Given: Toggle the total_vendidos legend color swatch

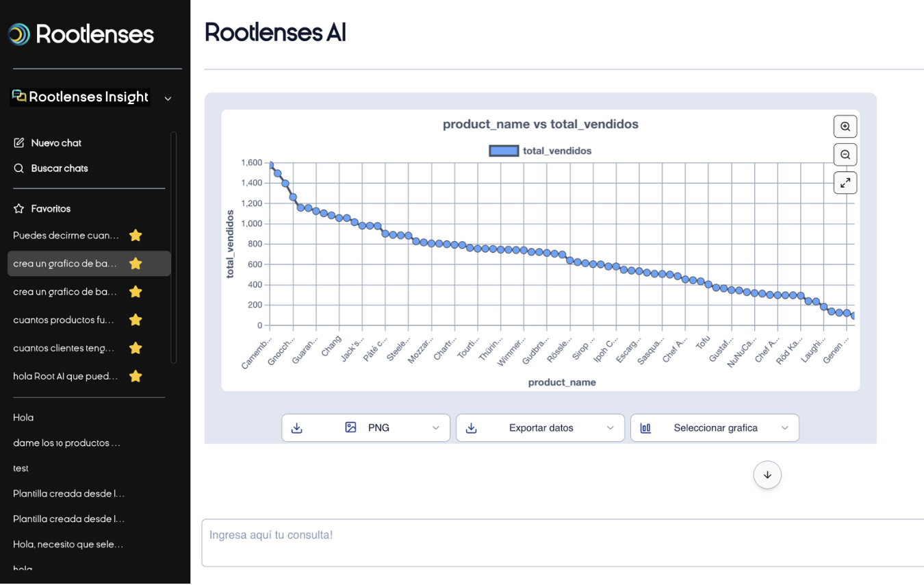Looking at the screenshot, I should (x=503, y=151).
